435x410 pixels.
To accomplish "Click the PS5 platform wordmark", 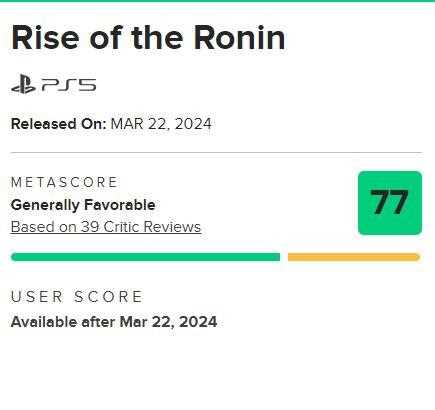I will pos(69,85).
